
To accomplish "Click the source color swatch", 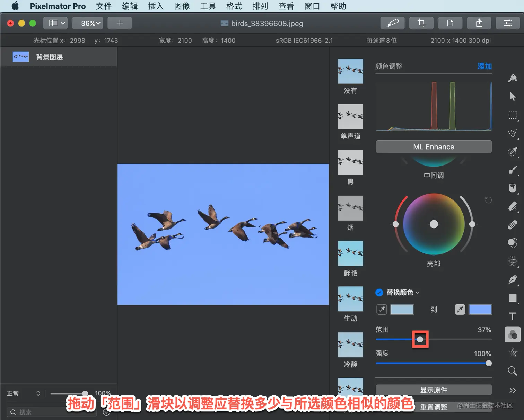I will (402, 310).
